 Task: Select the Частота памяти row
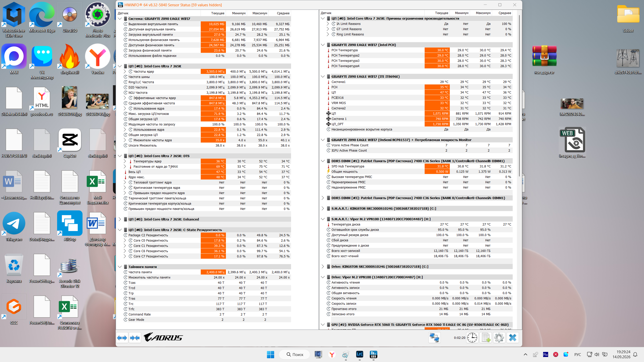[207, 272]
